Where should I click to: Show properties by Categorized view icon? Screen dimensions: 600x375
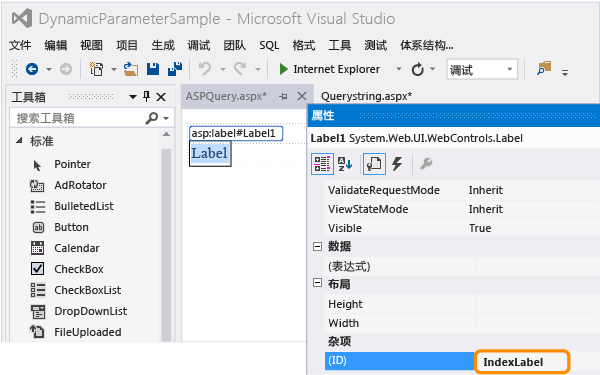coord(322,164)
